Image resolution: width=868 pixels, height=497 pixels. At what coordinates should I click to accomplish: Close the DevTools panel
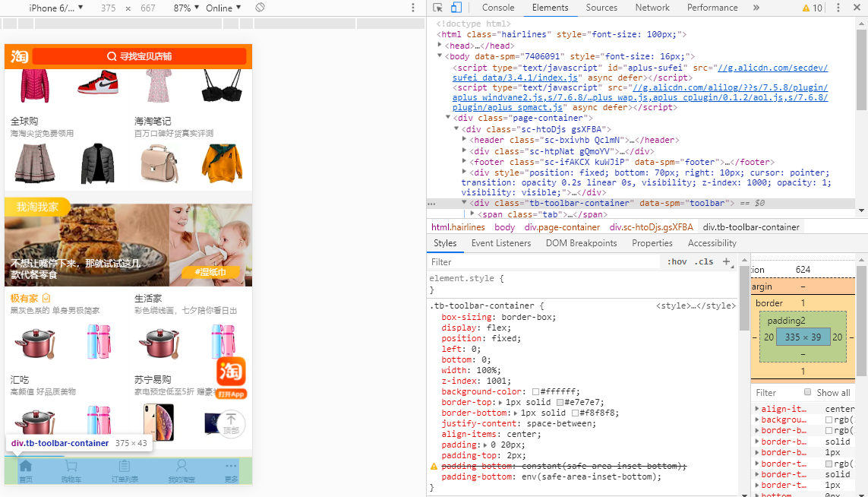(x=857, y=8)
